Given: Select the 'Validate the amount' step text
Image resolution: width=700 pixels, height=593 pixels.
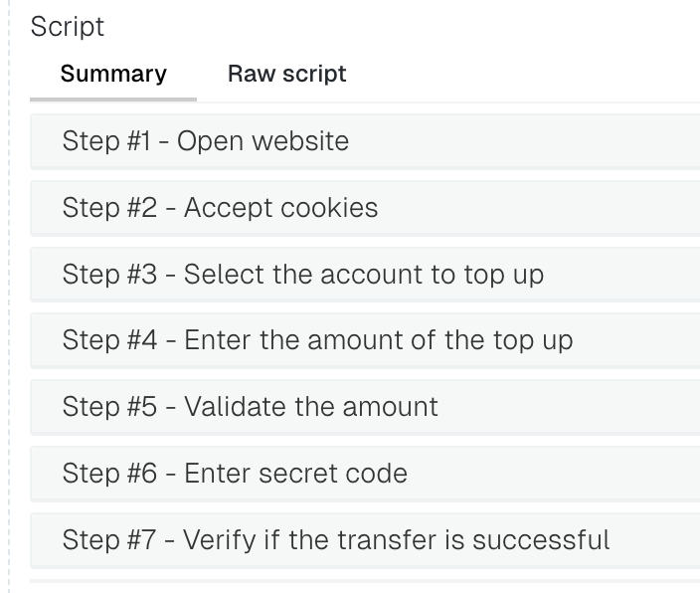Looking at the screenshot, I should point(311,407).
